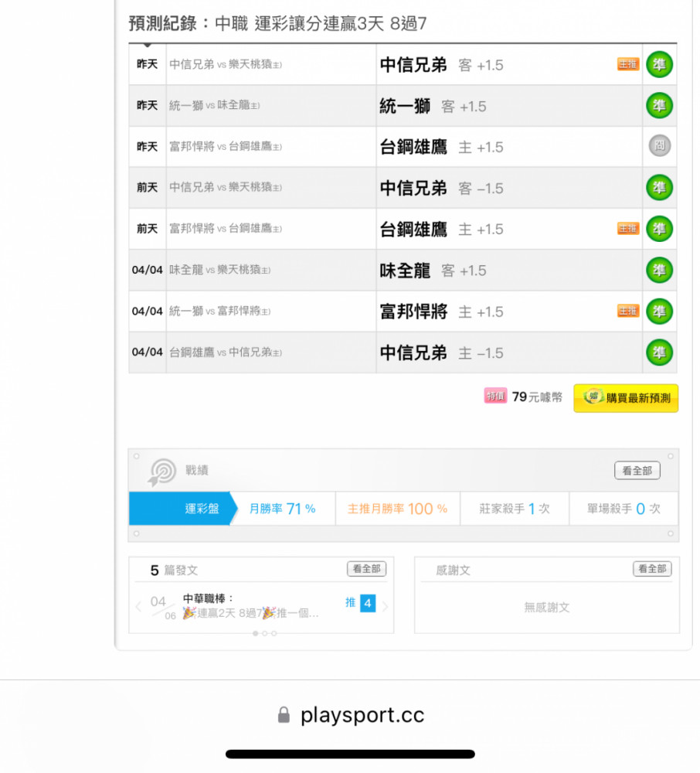Go to the next post with the right arrow
The width and height of the screenshot is (700, 773).
click(x=386, y=606)
